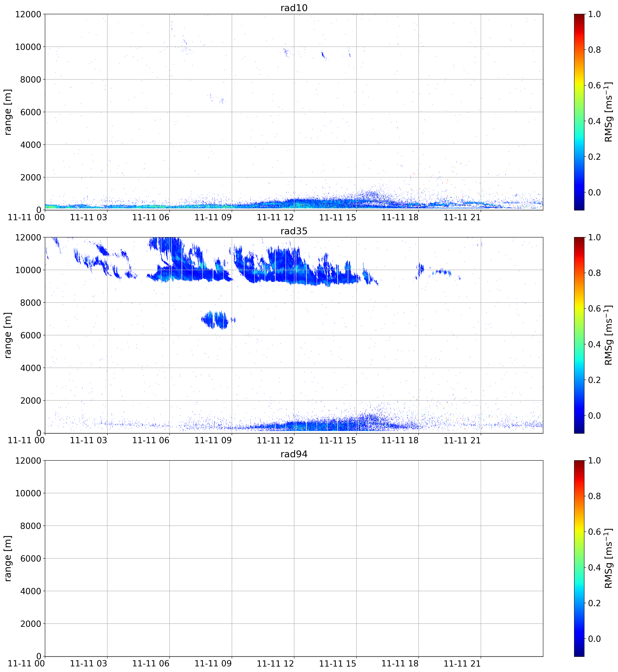Image resolution: width=618 pixels, height=672 pixels.
Task: Select the rad10 panel's range [m] axis label
Action: click(x=8, y=112)
